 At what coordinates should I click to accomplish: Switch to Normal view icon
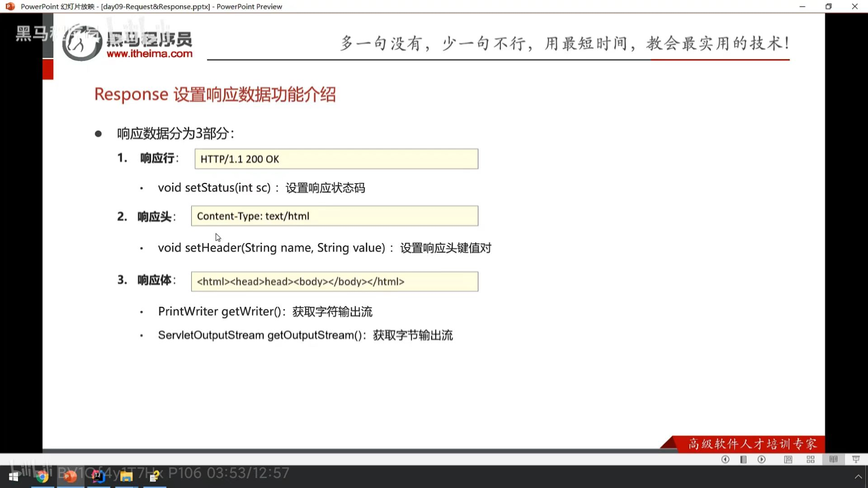[788, 460]
